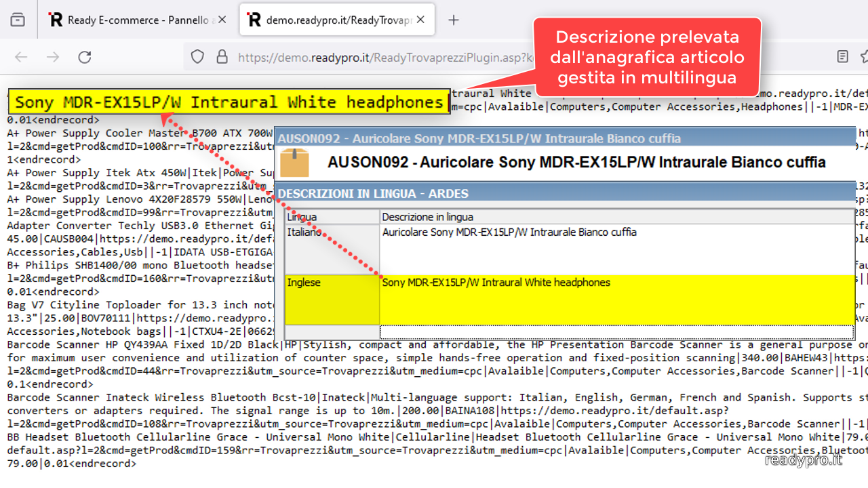Close the demo.readypro.it tab
This screenshot has height=488, width=868.
(420, 20)
